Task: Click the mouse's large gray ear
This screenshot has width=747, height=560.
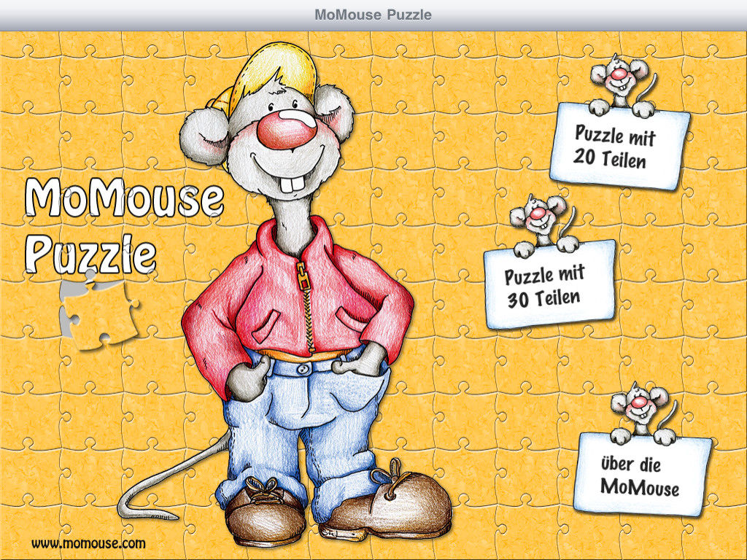Action: point(202,135)
